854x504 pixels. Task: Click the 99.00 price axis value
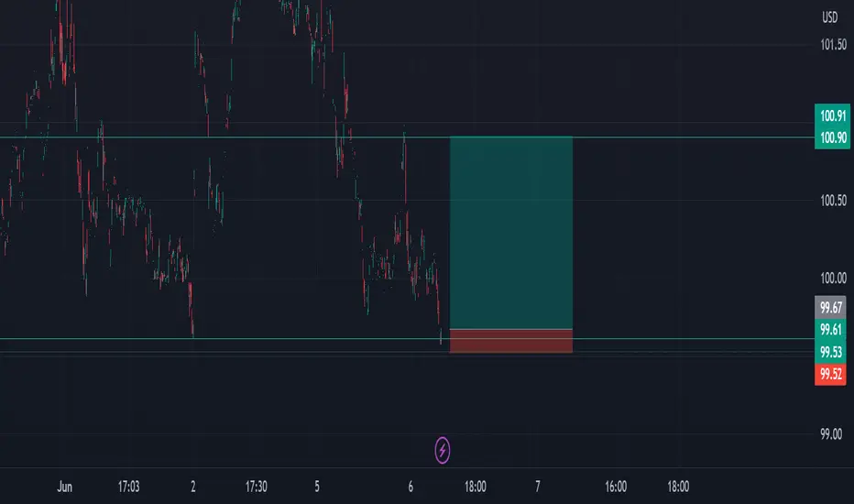tap(831, 434)
